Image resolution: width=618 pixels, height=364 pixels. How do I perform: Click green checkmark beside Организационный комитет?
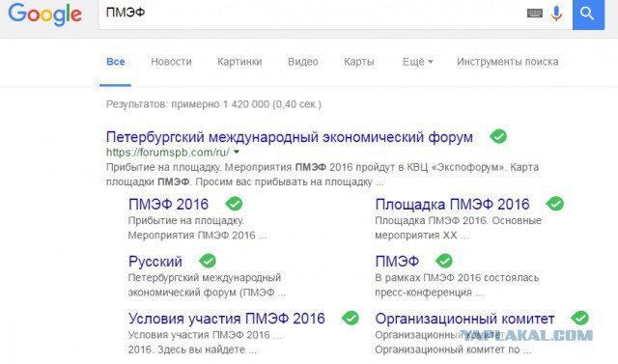tap(579, 318)
